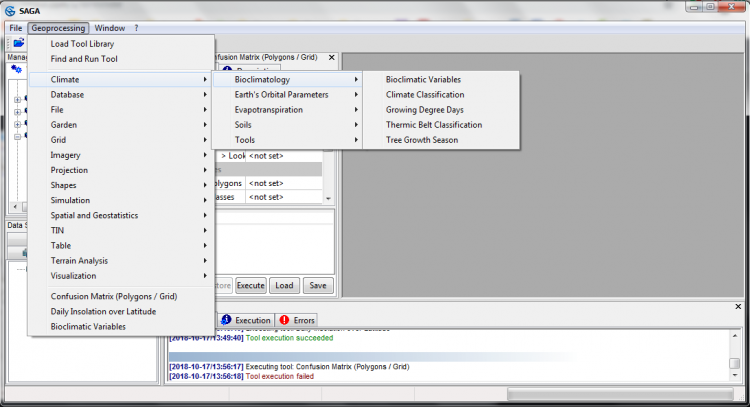Switch to the Execution tab
Screen dimensions: 750x407
point(246,320)
